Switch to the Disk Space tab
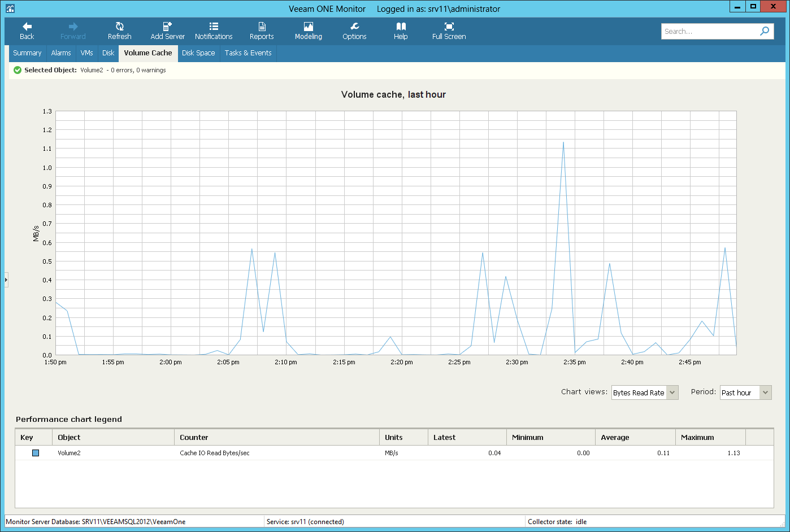The width and height of the screenshot is (790, 532). (x=198, y=53)
